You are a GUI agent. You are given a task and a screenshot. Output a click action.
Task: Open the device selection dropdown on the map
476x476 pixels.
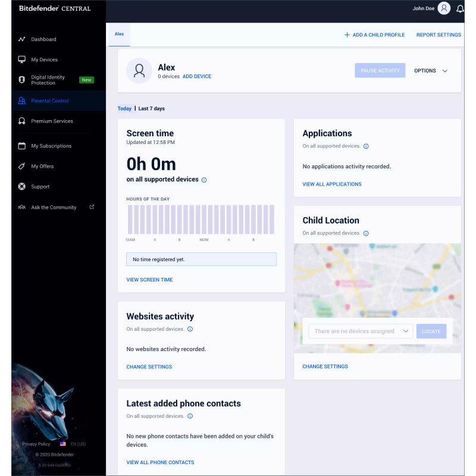pyautogui.click(x=361, y=331)
